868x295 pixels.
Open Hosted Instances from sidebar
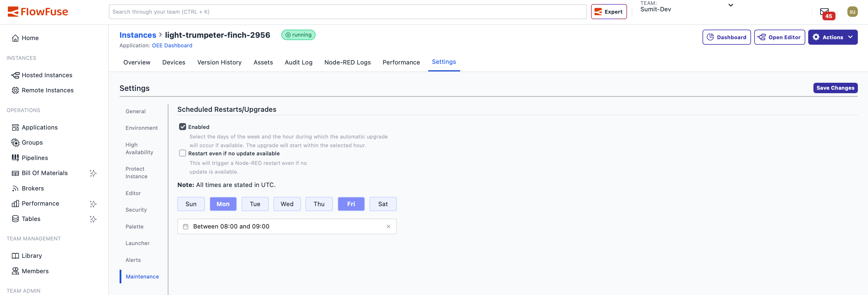pos(47,75)
